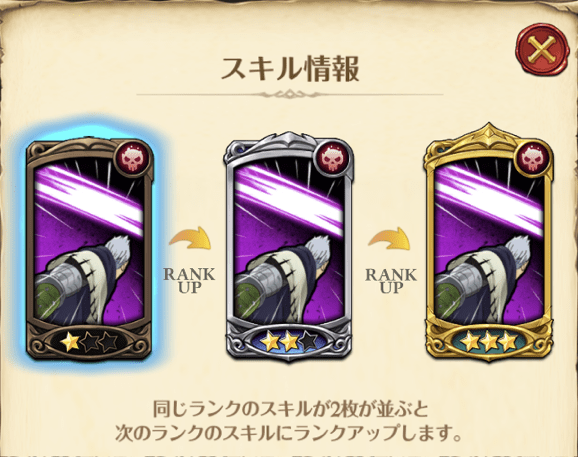The height and width of the screenshot is (457, 578).
Task: Select the gold three-star skill card
Action: point(489,242)
